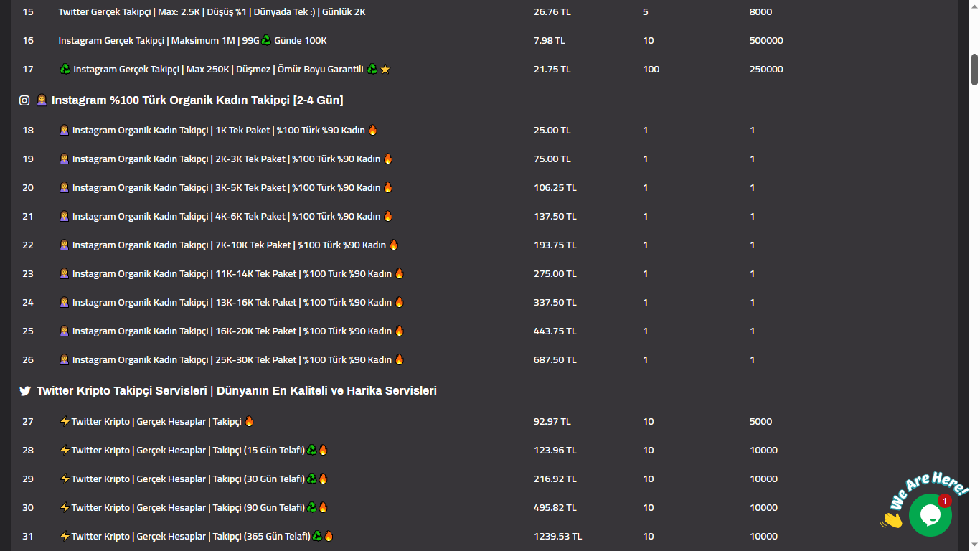Click the 495.82 TL price
The image size is (980, 551).
555,507
